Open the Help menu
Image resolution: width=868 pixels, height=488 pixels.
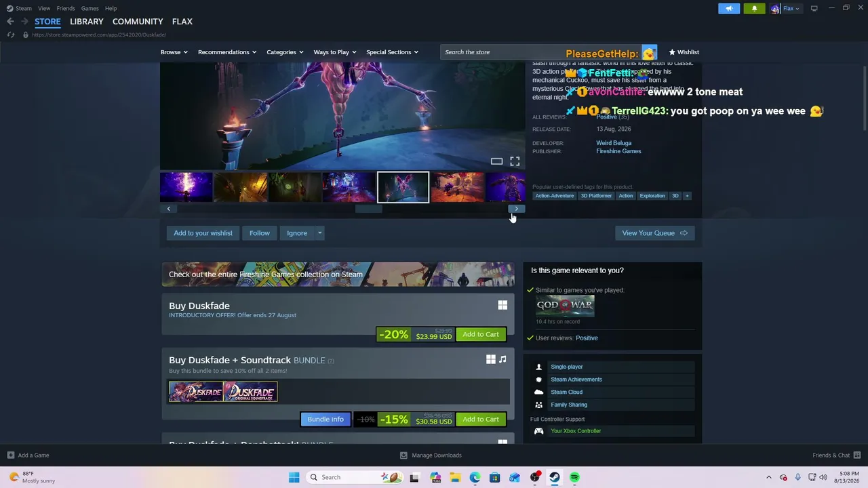pos(111,8)
